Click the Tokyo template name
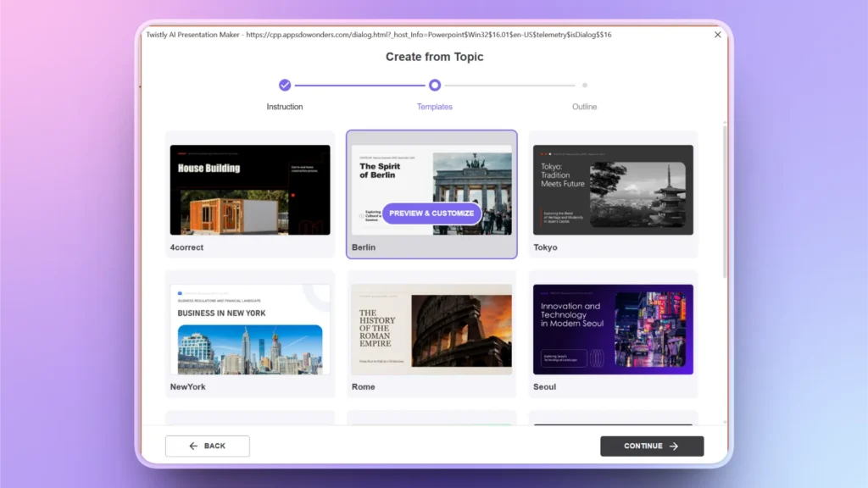The width and height of the screenshot is (868, 488). coord(545,247)
